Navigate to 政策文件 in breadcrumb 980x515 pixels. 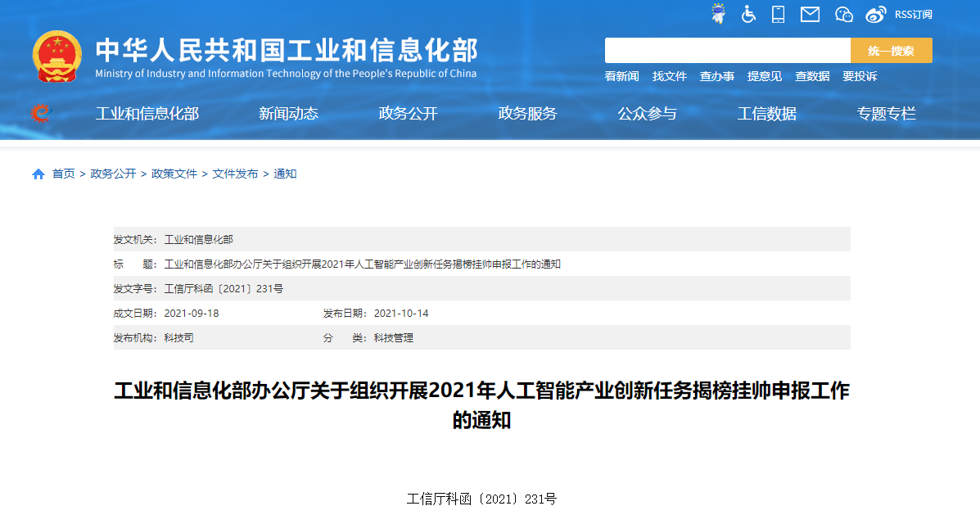click(x=174, y=174)
